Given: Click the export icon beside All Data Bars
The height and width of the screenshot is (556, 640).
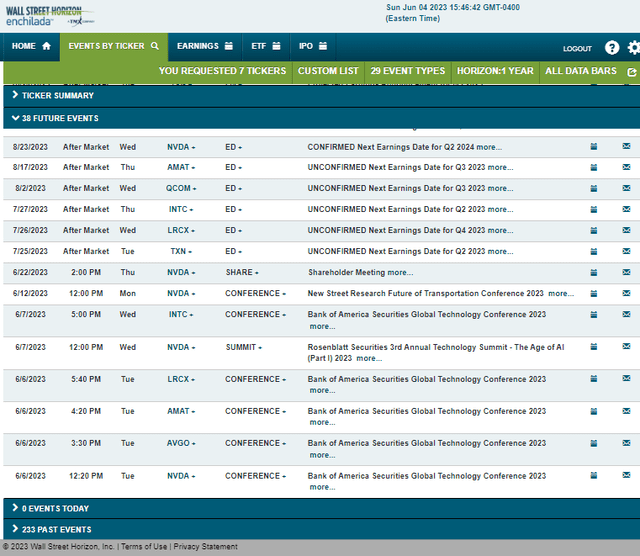Looking at the screenshot, I should (631, 72).
